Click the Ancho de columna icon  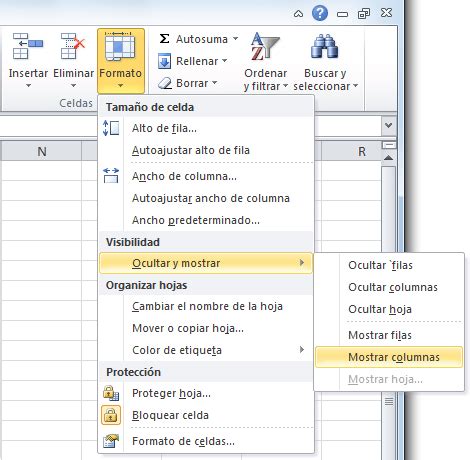pyautogui.click(x=111, y=176)
